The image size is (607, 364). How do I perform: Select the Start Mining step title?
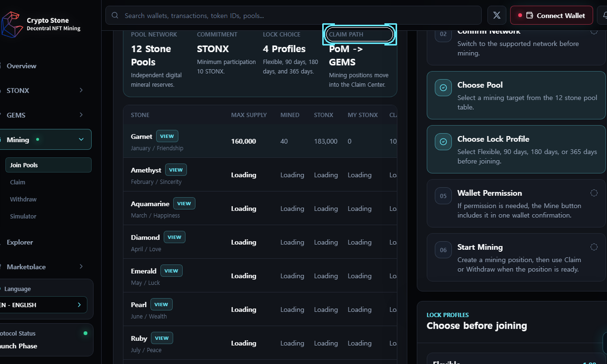pyautogui.click(x=480, y=247)
